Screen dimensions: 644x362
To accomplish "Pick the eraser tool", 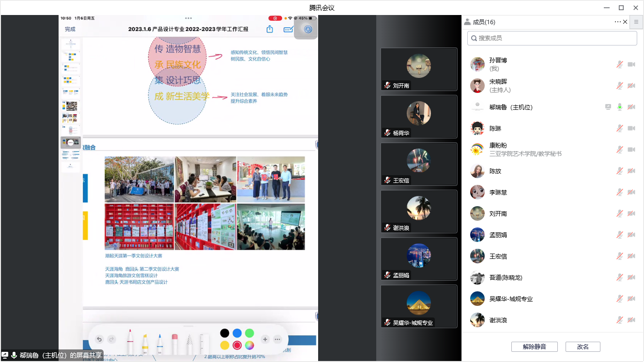I will click(x=175, y=343).
